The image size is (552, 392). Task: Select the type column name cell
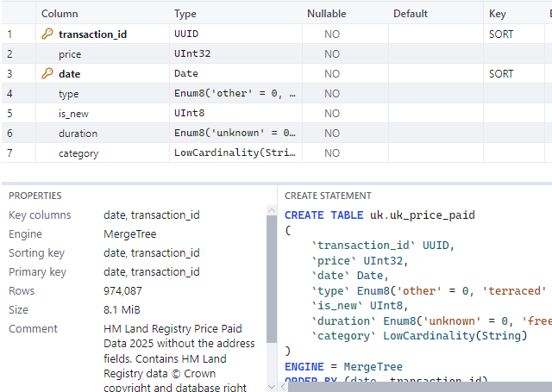(68, 94)
